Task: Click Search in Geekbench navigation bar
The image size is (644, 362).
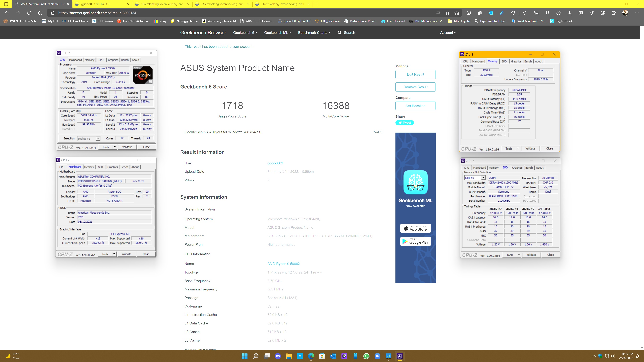Action: coord(346,33)
